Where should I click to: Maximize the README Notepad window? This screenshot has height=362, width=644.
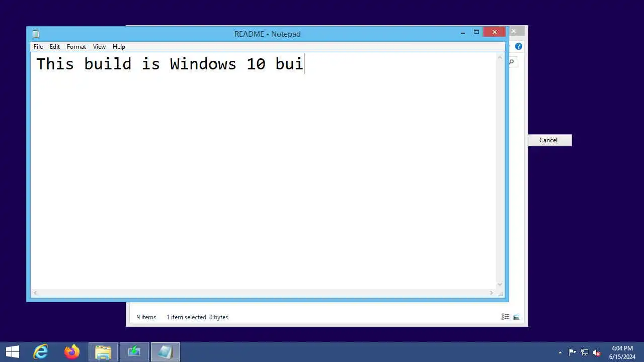point(476,32)
